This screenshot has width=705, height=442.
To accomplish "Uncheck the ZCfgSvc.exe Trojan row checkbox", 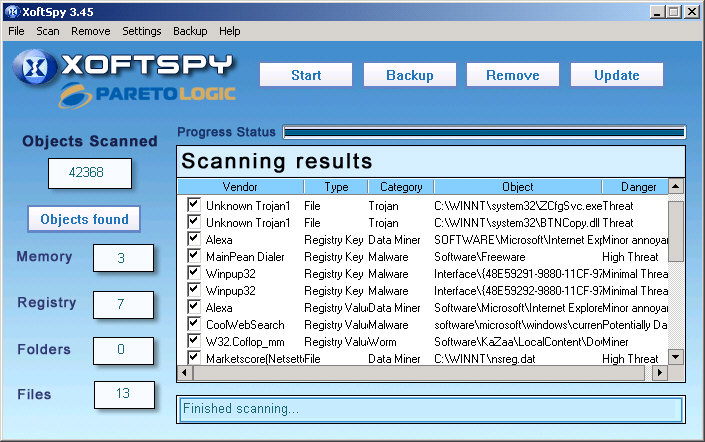I will click(x=194, y=205).
